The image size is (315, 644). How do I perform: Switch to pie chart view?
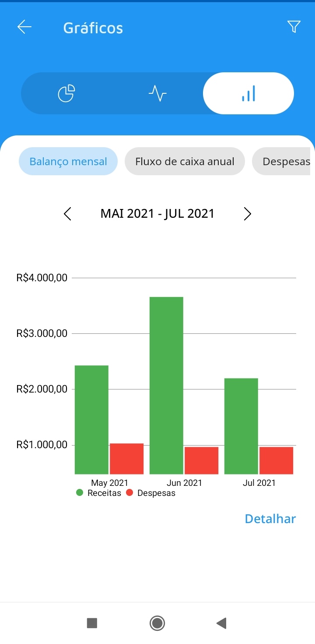point(66,93)
